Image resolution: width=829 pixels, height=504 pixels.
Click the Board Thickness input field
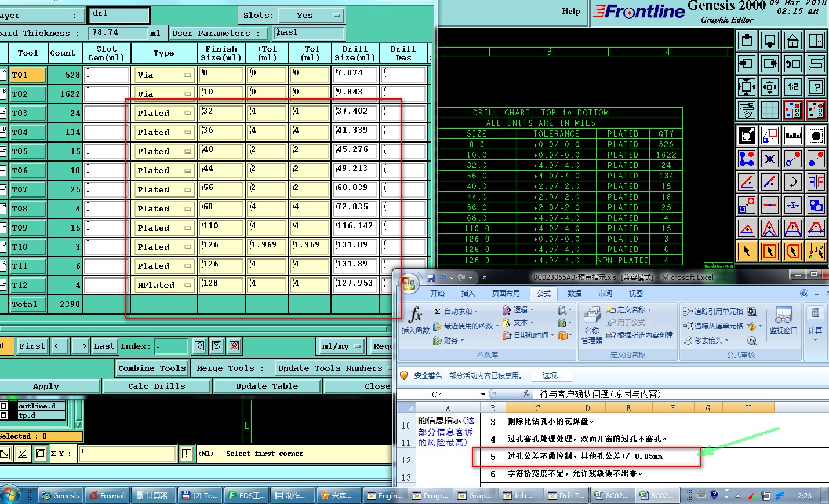pyautogui.click(x=118, y=32)
